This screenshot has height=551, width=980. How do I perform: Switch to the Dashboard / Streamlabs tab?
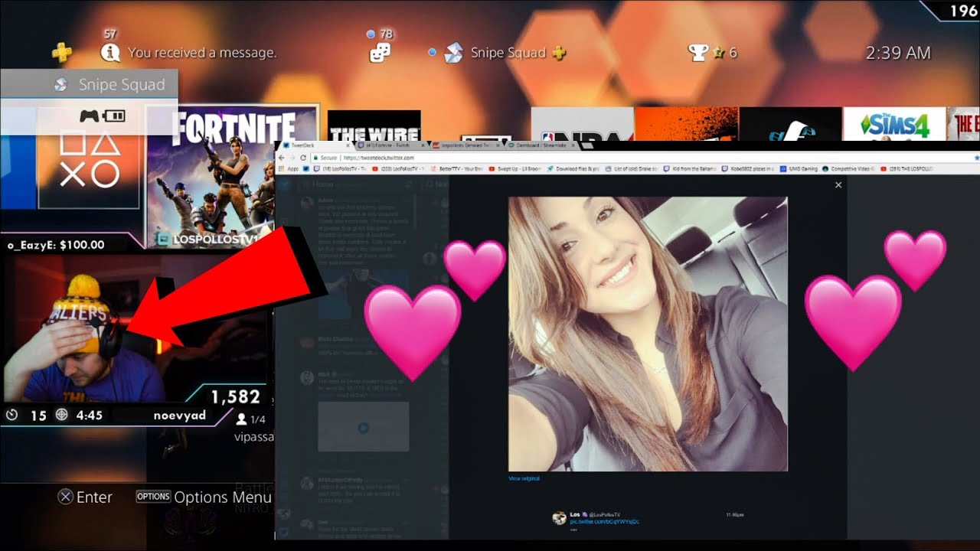(x=541, y=145)
